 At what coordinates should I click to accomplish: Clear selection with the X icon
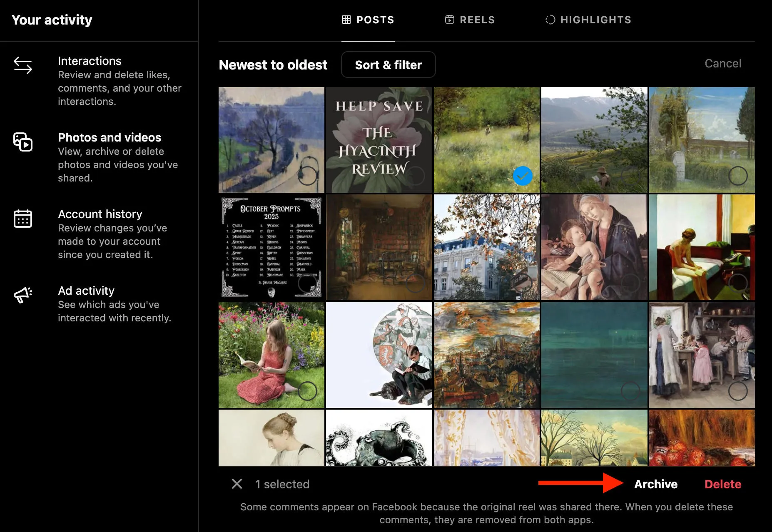[237, 484]
